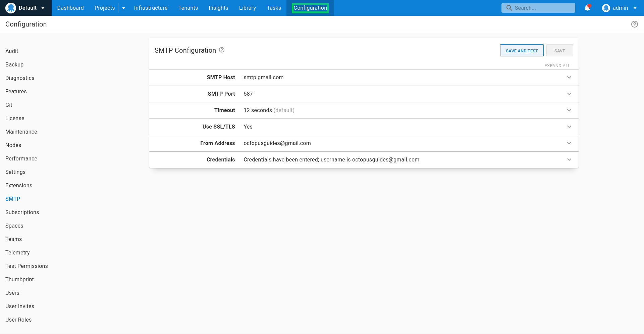
Task: Select SMTP in the sidebar
Action: 13,199
